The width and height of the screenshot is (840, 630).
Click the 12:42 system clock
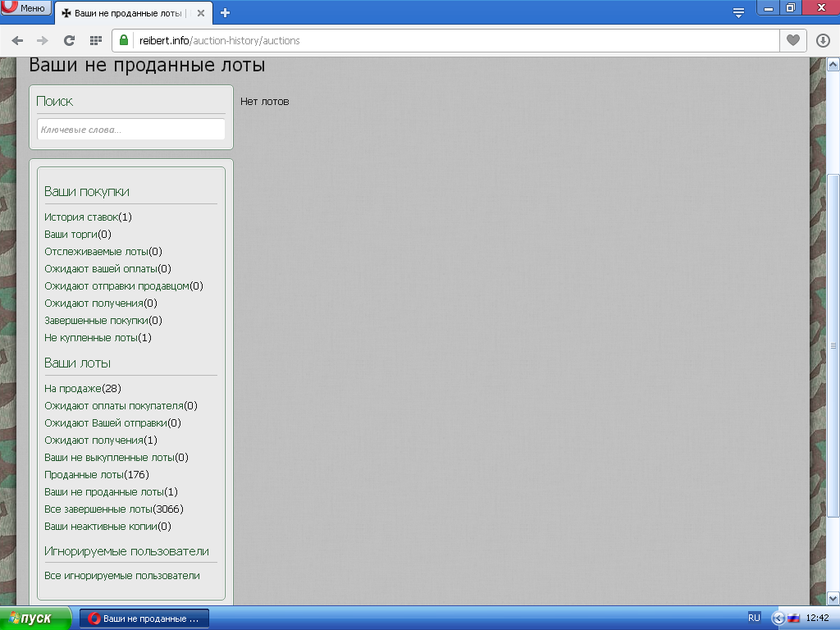tap(818, 619)
